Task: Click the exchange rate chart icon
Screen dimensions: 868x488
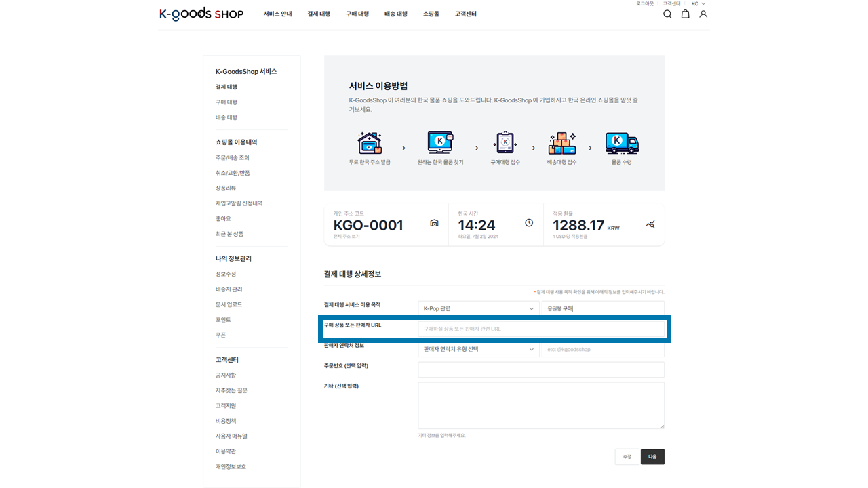Action: 651,224
